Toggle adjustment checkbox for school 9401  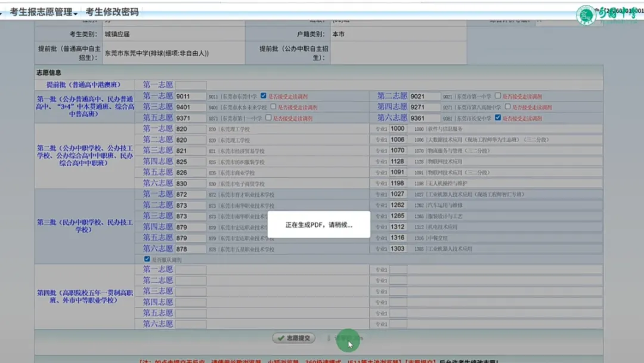(273, 107)
